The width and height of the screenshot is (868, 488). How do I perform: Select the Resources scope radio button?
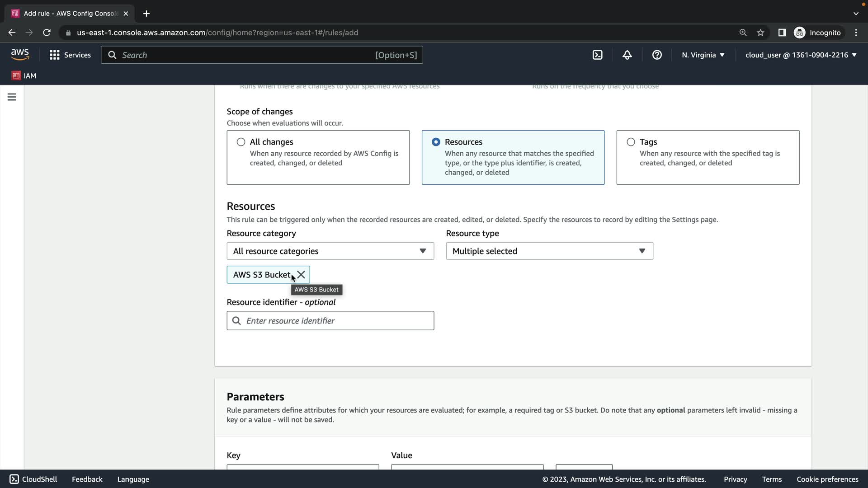tap(436, 142)
